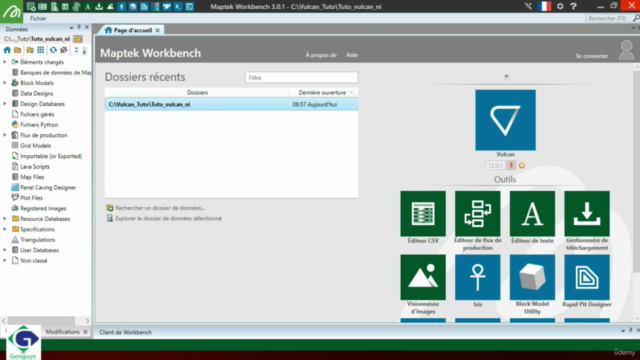Select Lava Scripts in the tree

point(35,167)
